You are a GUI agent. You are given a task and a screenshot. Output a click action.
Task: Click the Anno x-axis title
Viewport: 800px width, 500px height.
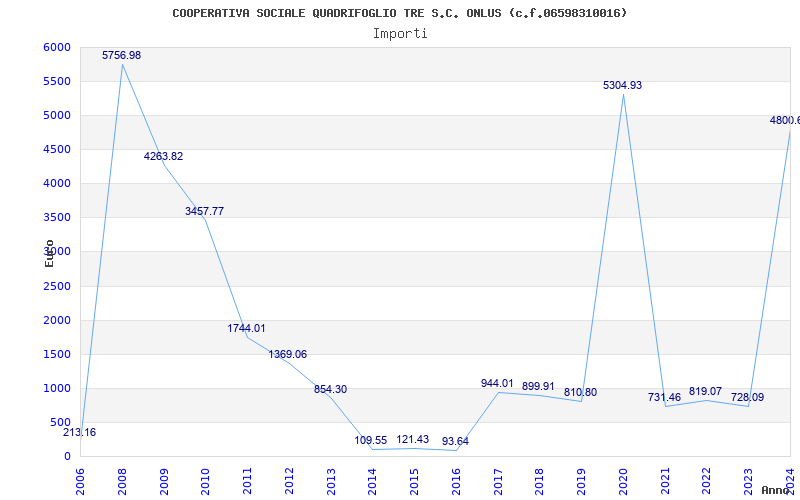point(776,490)
